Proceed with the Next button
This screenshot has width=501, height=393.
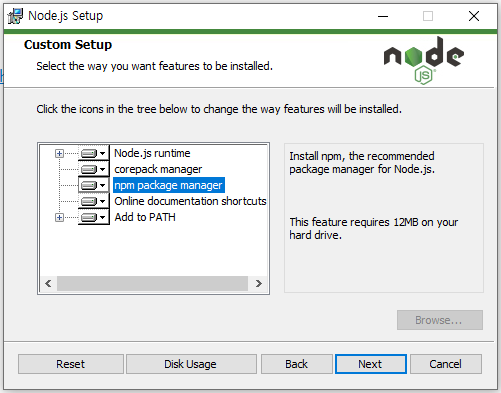(x=371, y=364)
